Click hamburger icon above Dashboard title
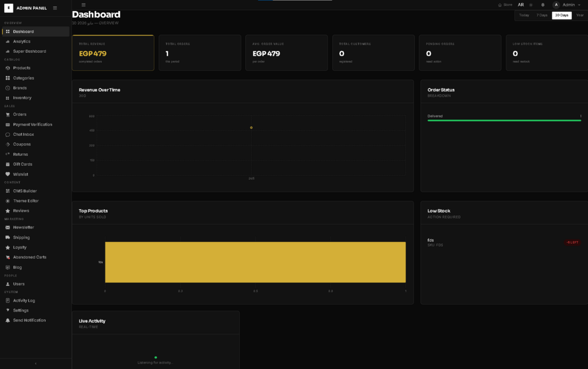The height and width of the screenshot is (369, 588). point(83,5)
